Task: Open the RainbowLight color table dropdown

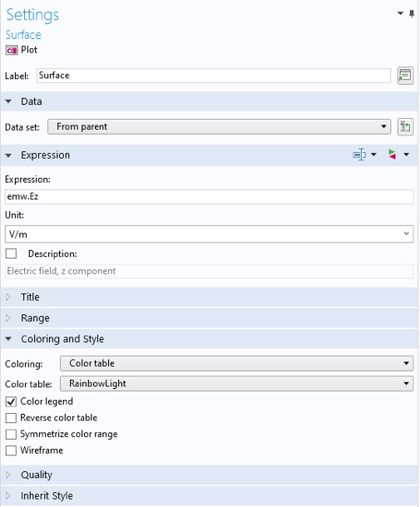Action: click(236, 383)
